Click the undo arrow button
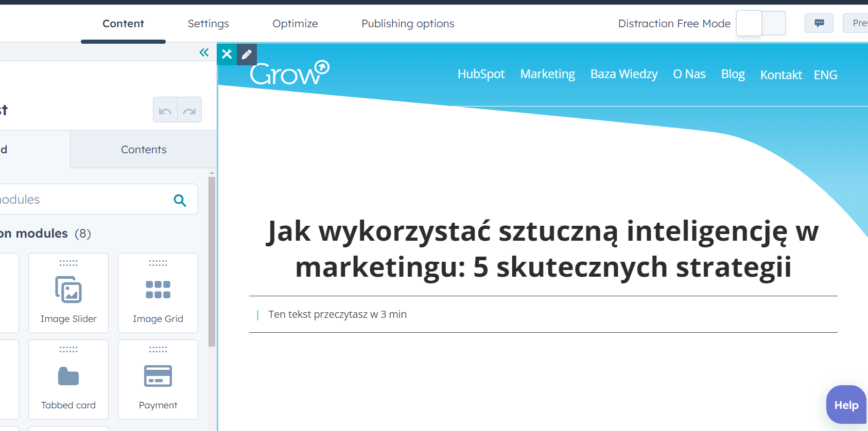Image resolution: width=868 pixels, height=431 pixels. [x=165, y=110]
